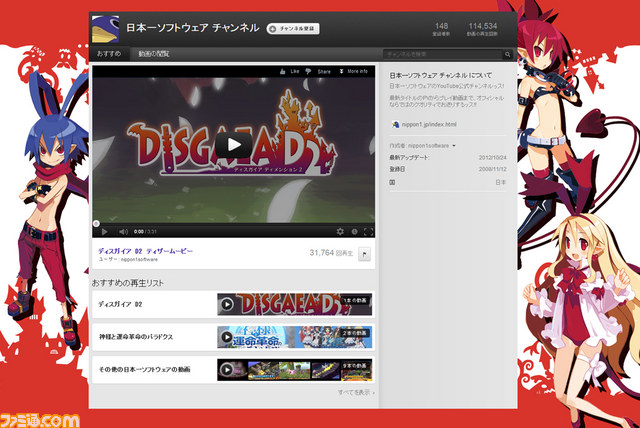Screen dimensions: 640x428
Task: Click the watch later clock icon
Action: [x=354, y=231]
